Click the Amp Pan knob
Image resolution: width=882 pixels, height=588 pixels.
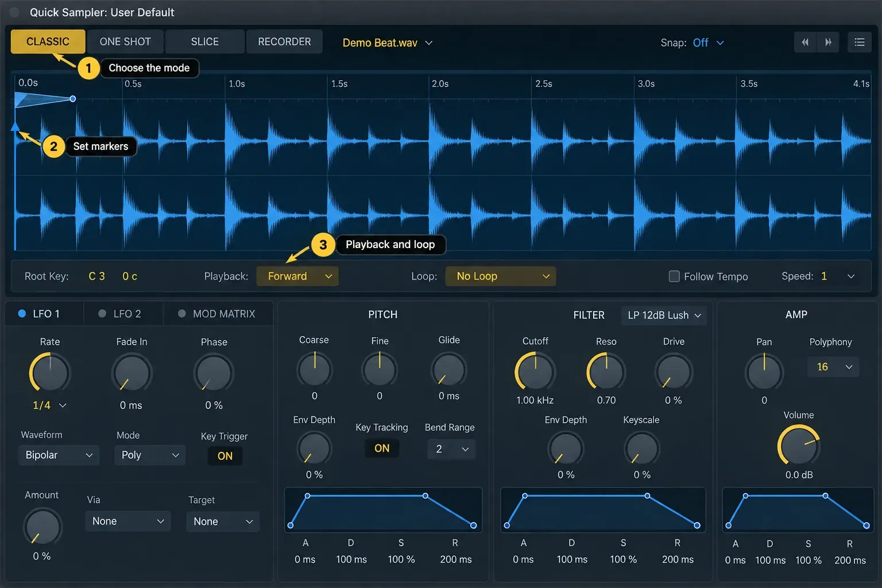[764, 372]
